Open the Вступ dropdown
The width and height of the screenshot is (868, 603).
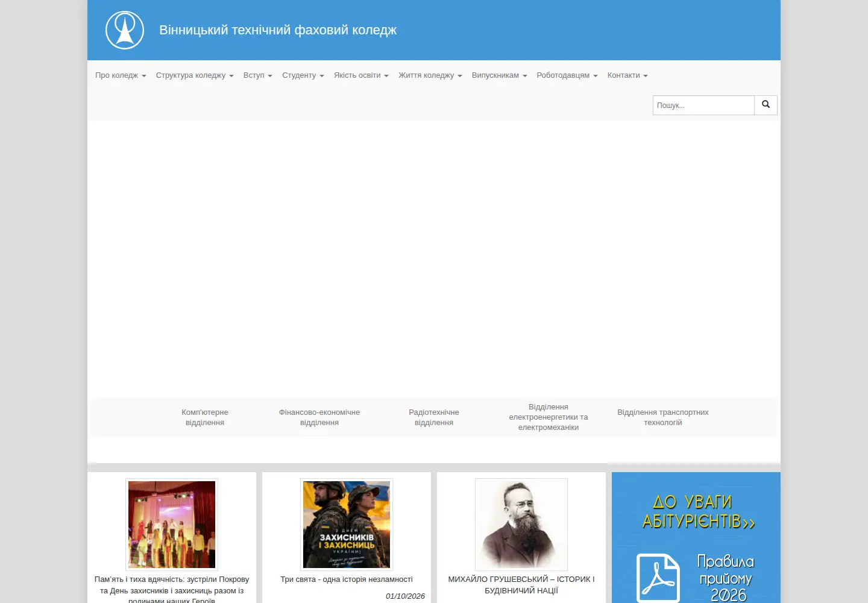tap(258, 75)
